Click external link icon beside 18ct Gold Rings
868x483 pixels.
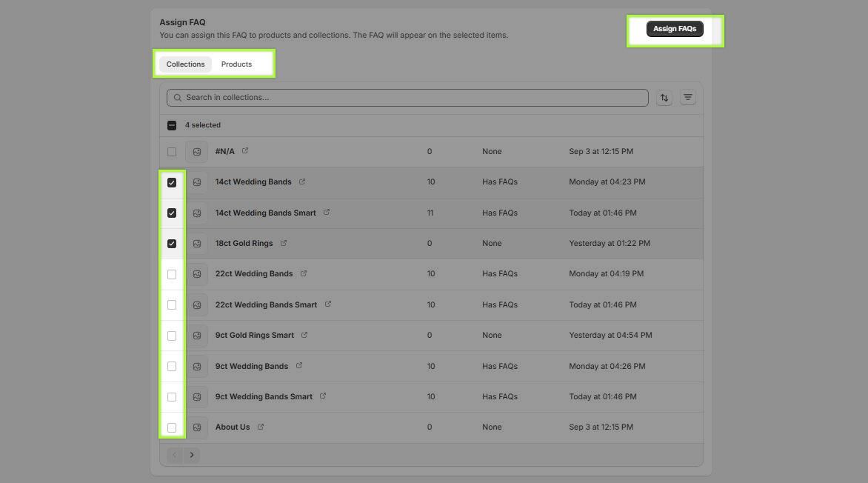284,243
